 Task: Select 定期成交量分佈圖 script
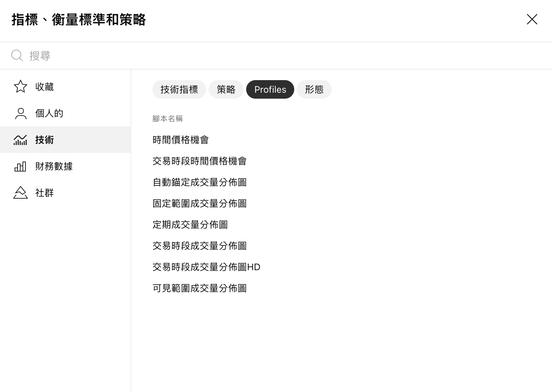coord(190,225)
